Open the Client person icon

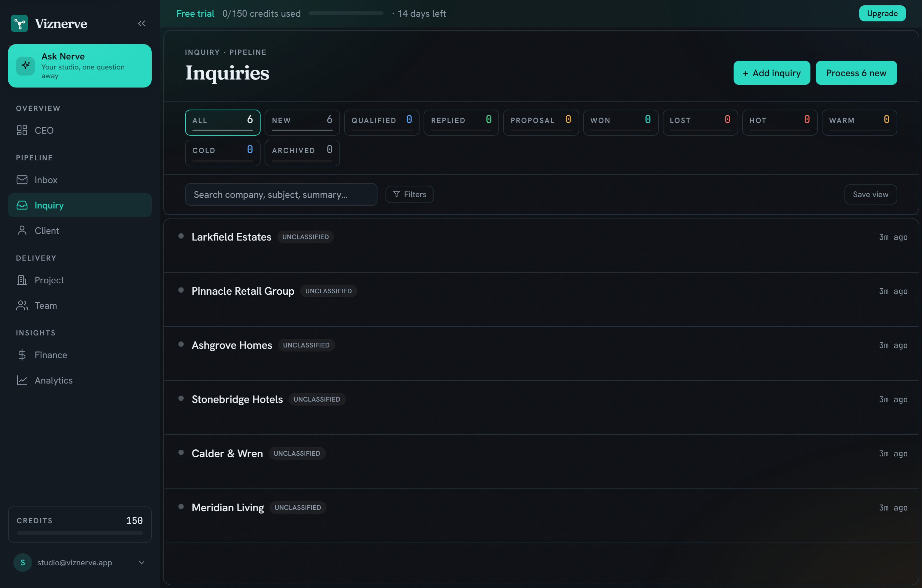[22, 231]
